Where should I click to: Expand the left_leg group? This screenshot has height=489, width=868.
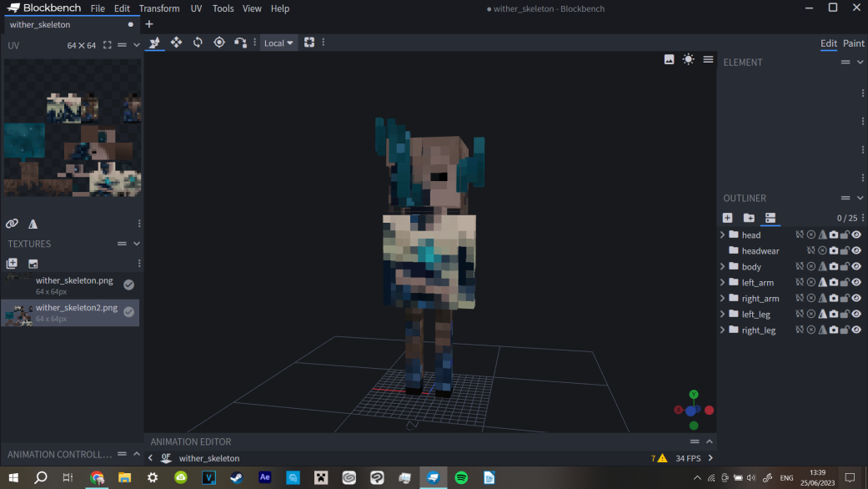pyautogui.click(x=722, y=314)
